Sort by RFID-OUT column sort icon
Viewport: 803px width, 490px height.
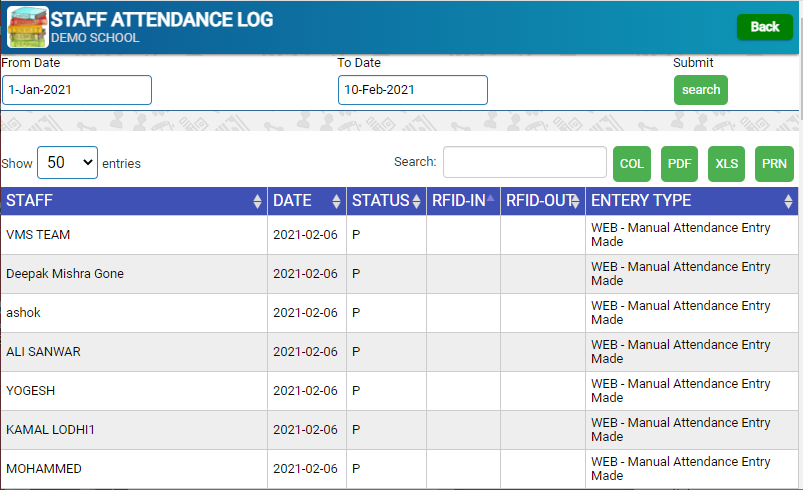[x=575, y=201]
